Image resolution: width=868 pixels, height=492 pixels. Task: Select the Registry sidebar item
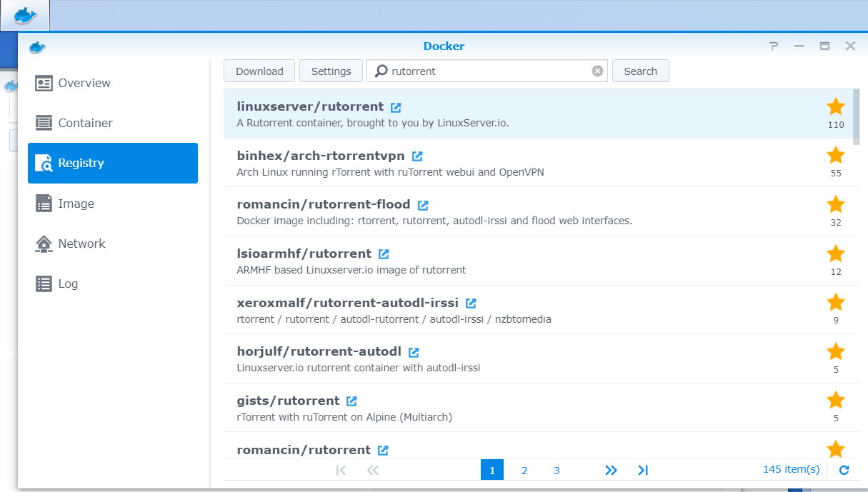(81, 163)
